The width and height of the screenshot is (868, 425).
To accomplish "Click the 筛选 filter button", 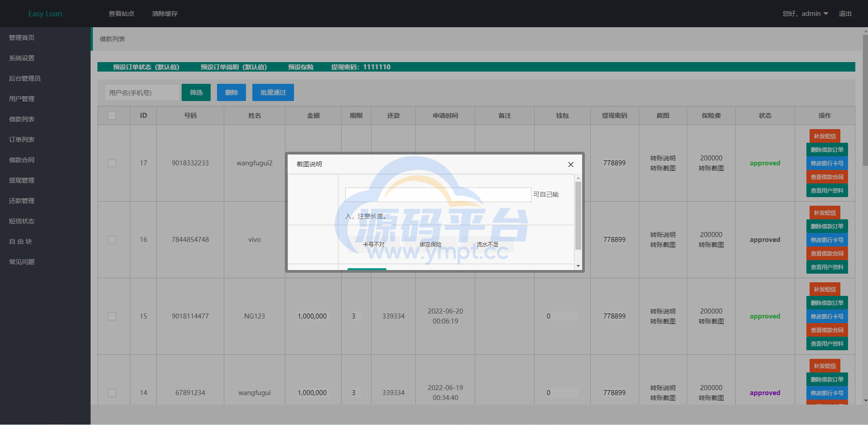I will (x=196, y=92).
